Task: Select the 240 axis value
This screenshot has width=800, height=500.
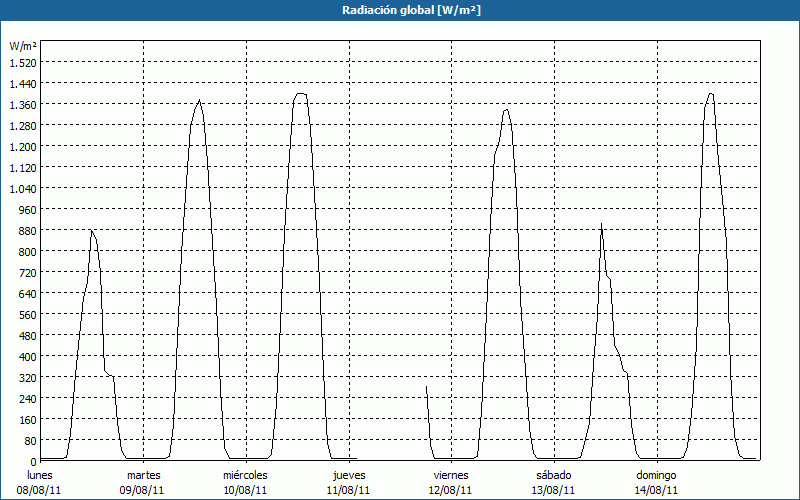Action: click(28, 399)
